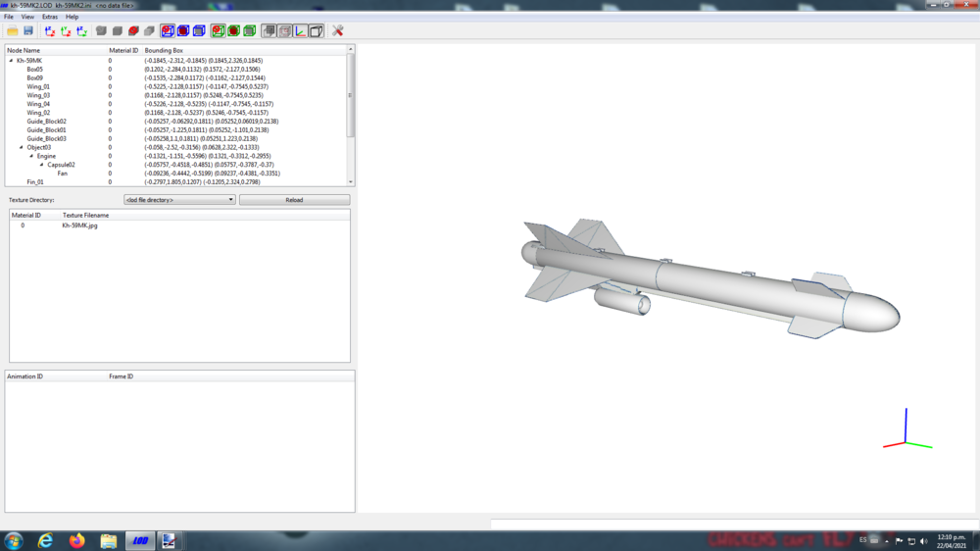Select the Wing_02 node
The height and width of the screenshot is (551, 980).
(38, 113)
